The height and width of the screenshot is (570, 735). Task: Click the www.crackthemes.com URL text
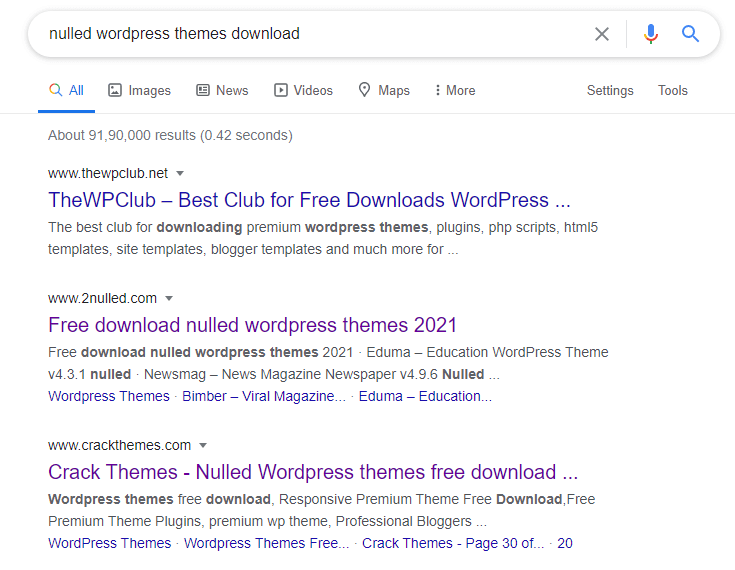pyautogui.click(x=120, y=445)
